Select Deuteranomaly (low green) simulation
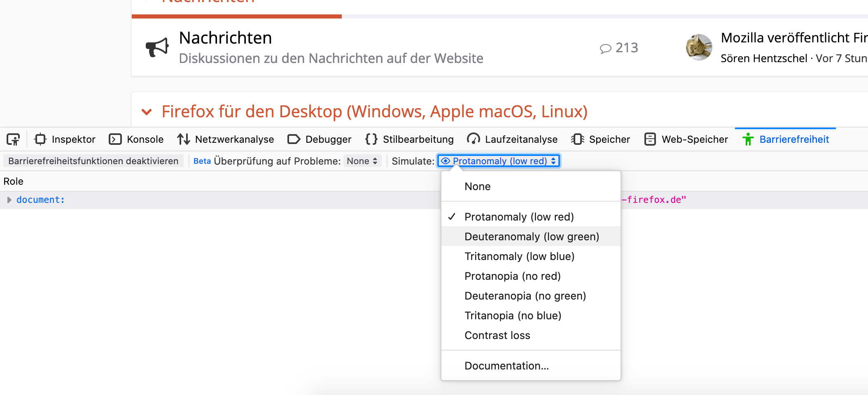This screenshot has width=868, height=395. 531,237
